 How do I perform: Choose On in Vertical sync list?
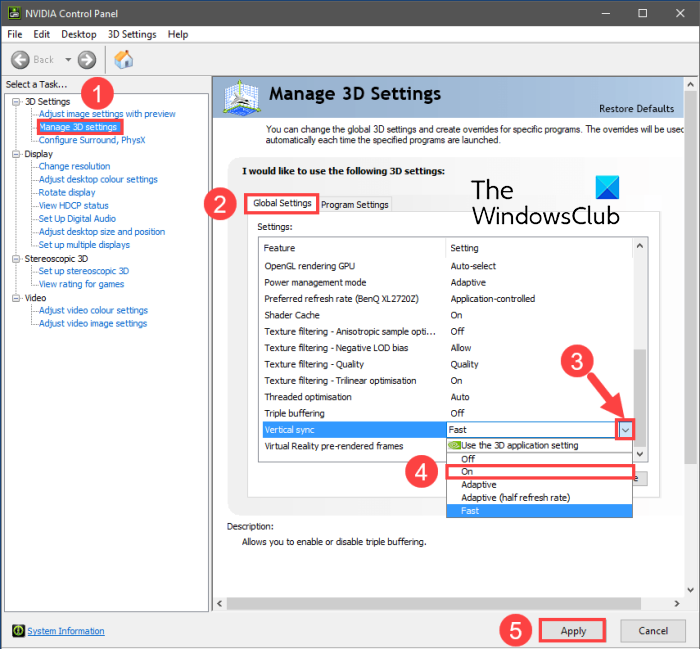click(x=539, y=472)
